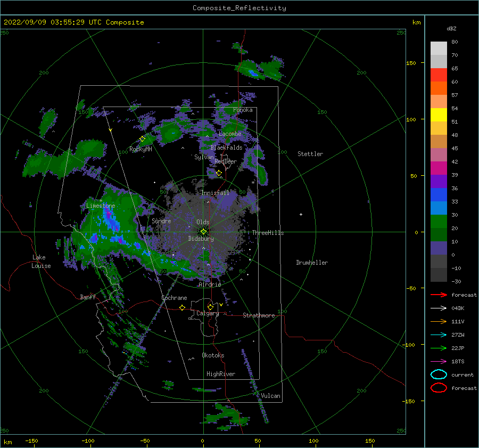
Task: Click the Sylvan label on map
Action: (x=204, y=157)
